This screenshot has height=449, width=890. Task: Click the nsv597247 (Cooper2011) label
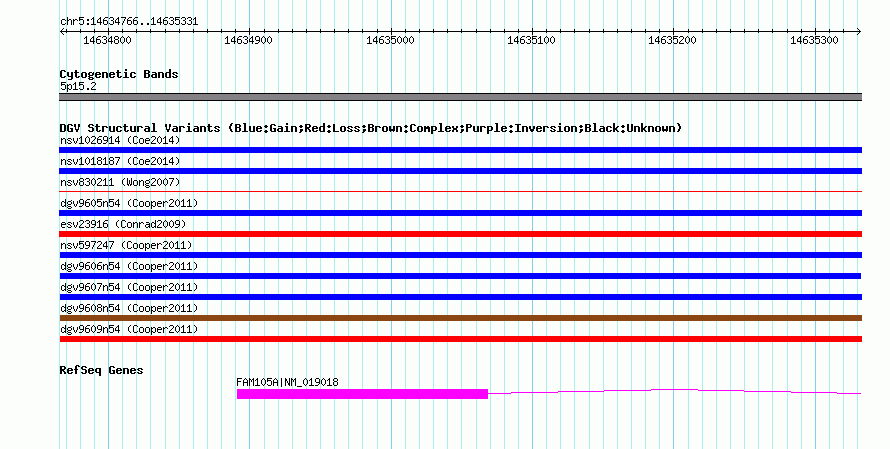pos(126,245)
